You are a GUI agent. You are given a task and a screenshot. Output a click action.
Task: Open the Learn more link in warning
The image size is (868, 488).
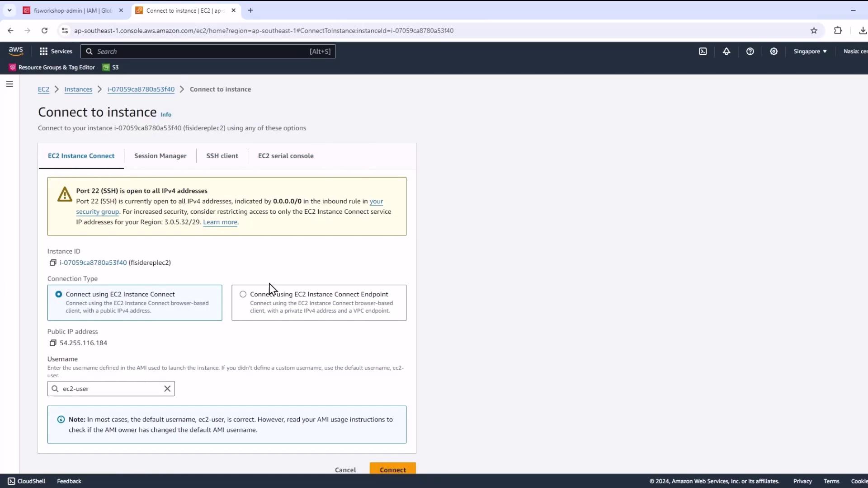(x=220, y=222)
